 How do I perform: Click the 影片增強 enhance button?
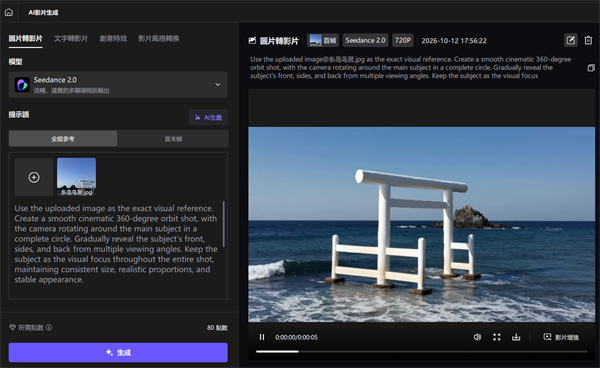pos(561,337)
